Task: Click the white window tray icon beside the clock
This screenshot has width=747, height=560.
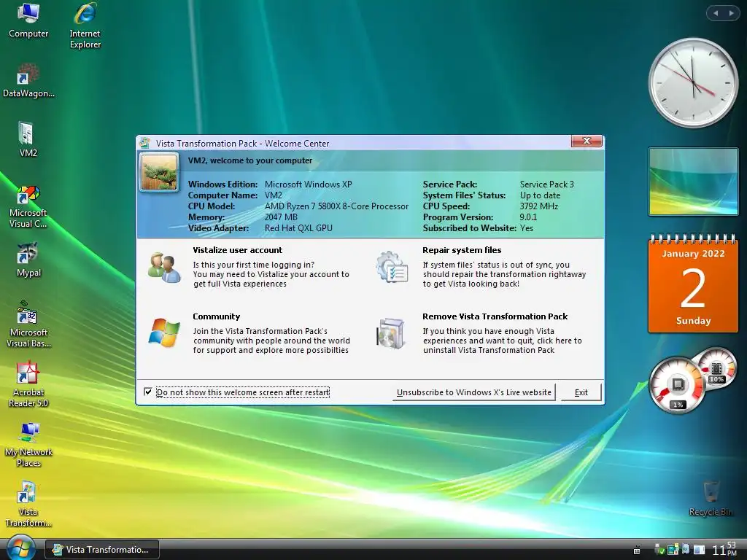Action: [x=699, y=550]
